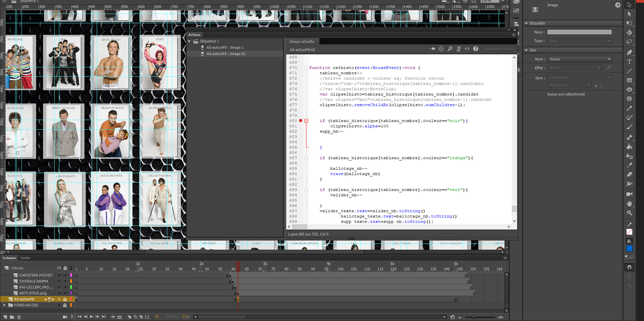The image size is (644, 321).
Task: Select the Pen tool in toolbar
Action: [x=629, y=52]
